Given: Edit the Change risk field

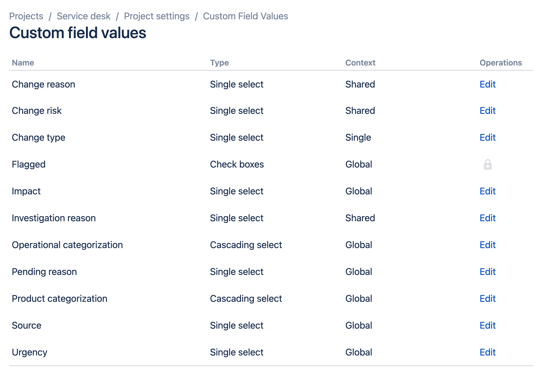Looking at the screenshot, I should pyautogui.click(x=487, y=111).
